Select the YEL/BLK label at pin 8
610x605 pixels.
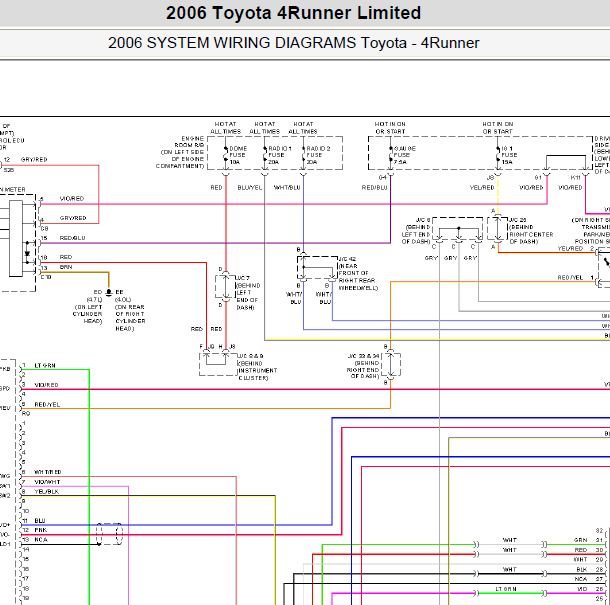pos(46,491)
